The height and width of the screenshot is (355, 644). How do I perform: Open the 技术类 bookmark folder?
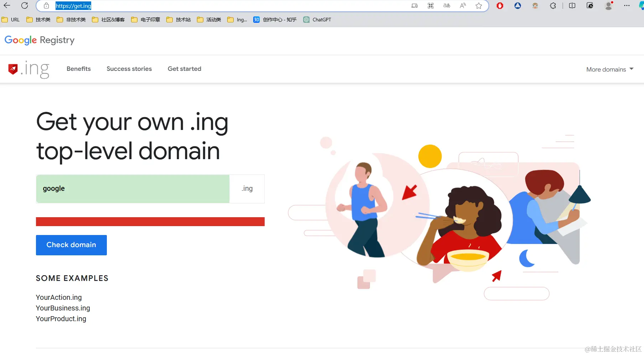[38, 20]
